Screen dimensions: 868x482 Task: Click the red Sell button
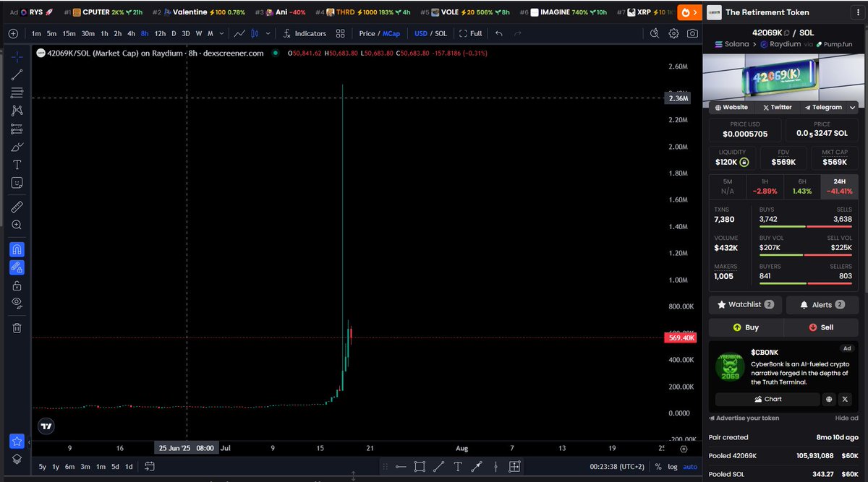821,327
